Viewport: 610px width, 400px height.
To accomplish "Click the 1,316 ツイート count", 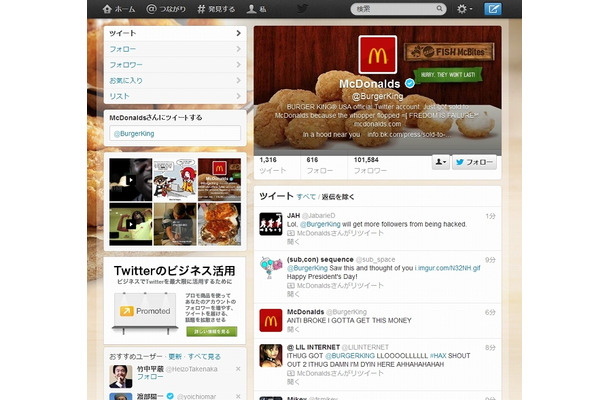I will 273,165.
